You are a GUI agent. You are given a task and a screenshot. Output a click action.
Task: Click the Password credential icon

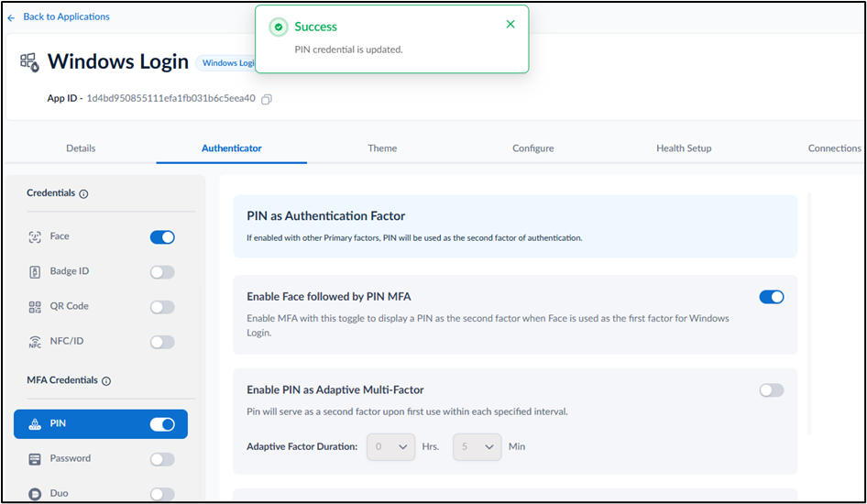35,459
